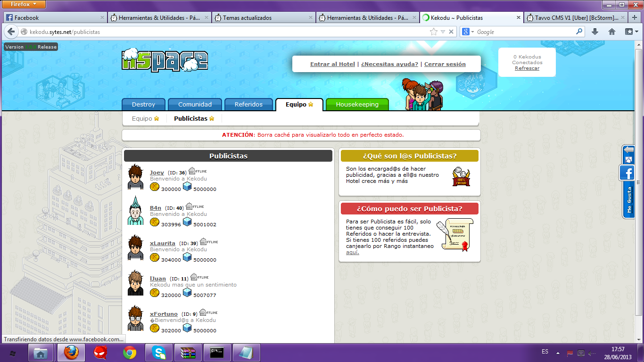Close the Kekodu ~ Publicistas tab
This screenshot has height=362, width=644.
(519, 18)
